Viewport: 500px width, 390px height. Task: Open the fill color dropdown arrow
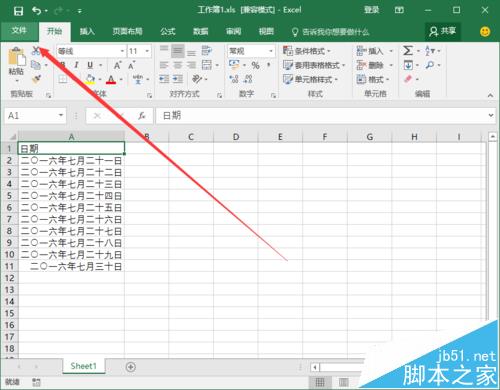pyautogui.click(x=100, y=80)
